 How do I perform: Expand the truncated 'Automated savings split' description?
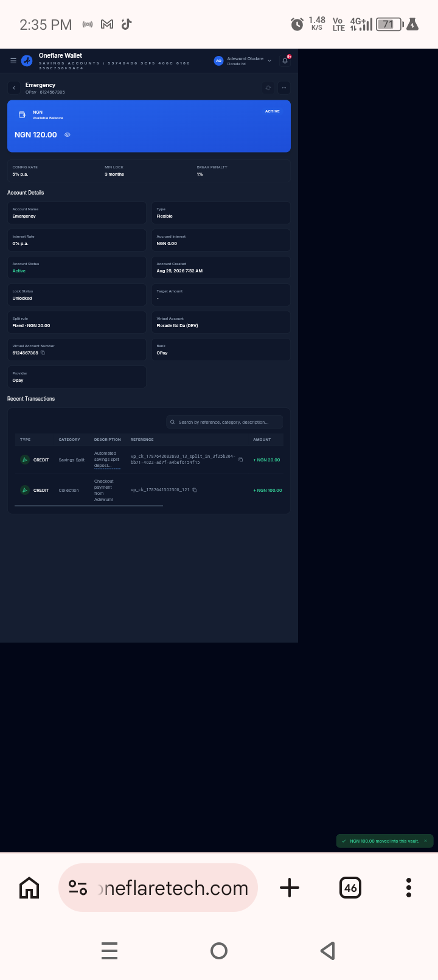click(x=107, y=460)
